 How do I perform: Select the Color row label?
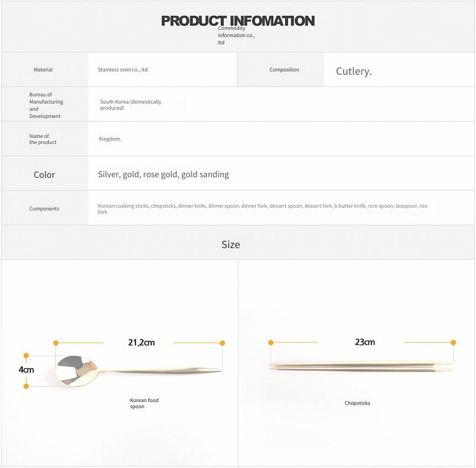44,174
